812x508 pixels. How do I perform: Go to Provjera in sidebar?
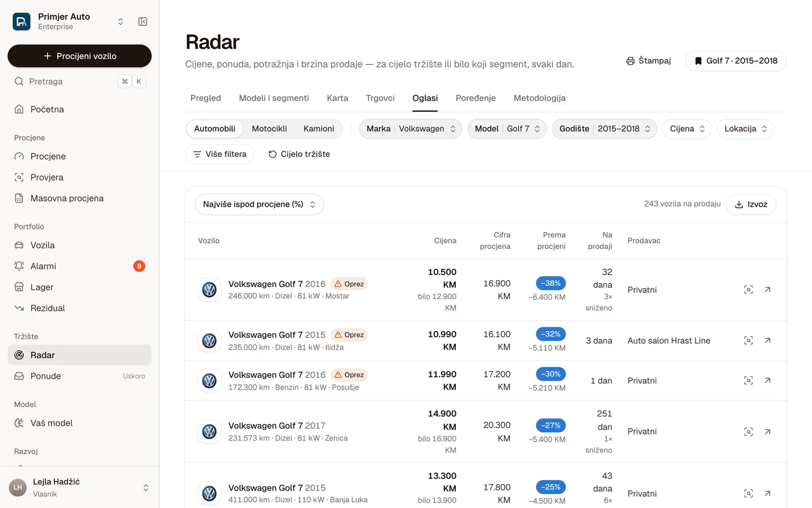click(x=80, y=177)
